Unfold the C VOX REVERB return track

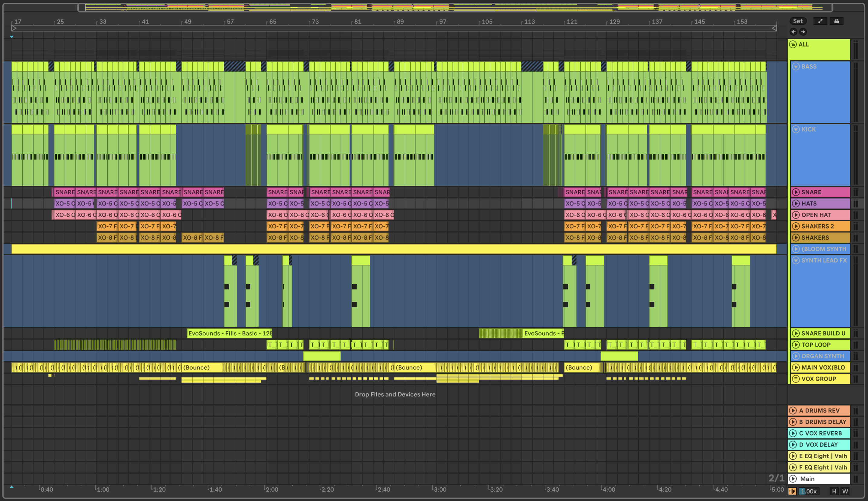point(793,433)
